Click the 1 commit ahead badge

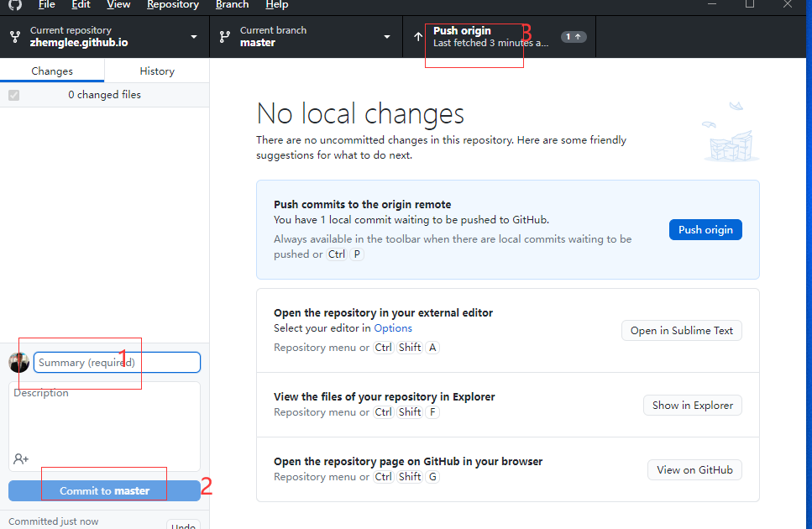574,37
